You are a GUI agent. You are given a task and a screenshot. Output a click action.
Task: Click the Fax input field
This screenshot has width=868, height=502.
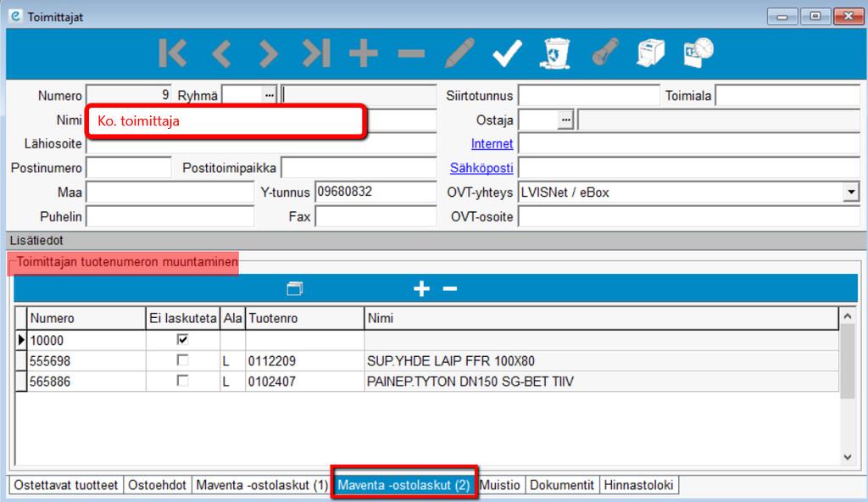click(x=376, y=216)
